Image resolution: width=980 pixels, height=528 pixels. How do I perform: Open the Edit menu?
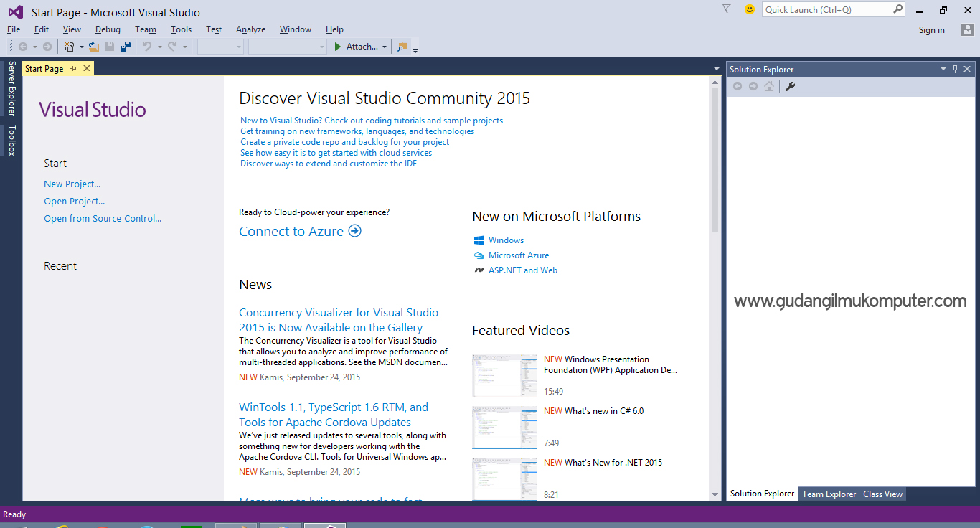tap(42, 29)
